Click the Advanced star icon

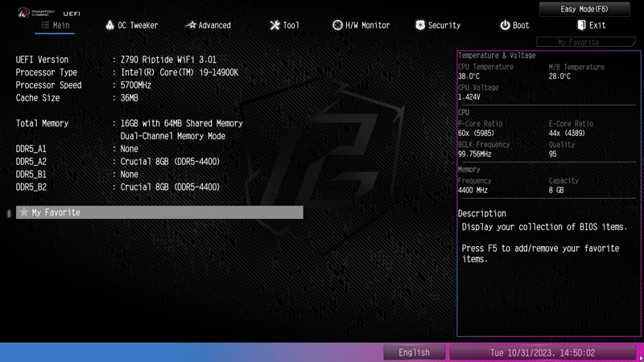click(191, 25)
